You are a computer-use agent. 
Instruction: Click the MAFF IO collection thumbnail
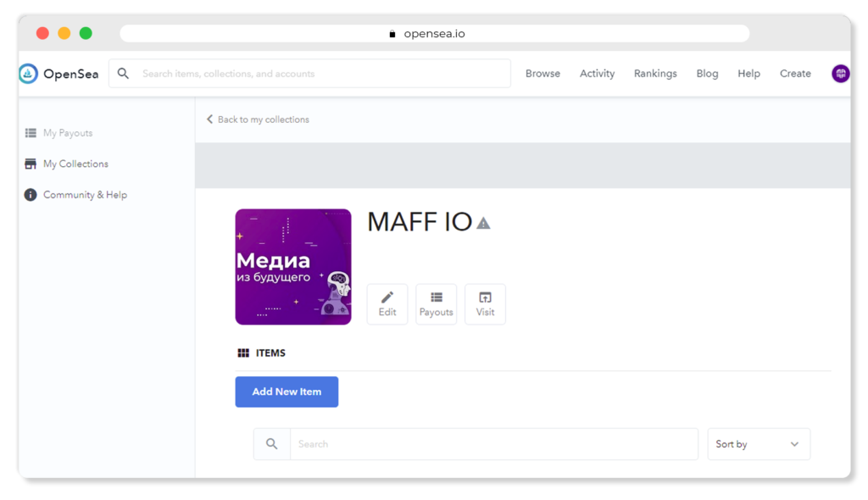[x=293, y=267]
